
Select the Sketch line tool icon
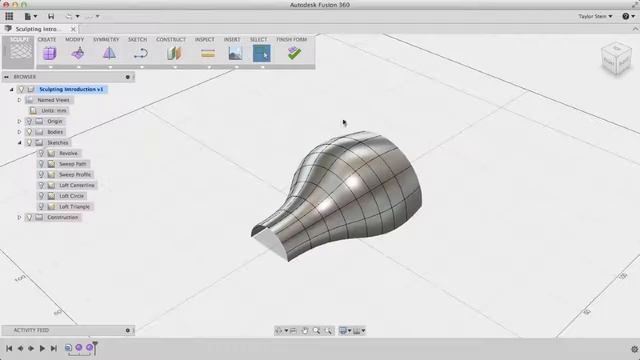(x=141, y=53)
